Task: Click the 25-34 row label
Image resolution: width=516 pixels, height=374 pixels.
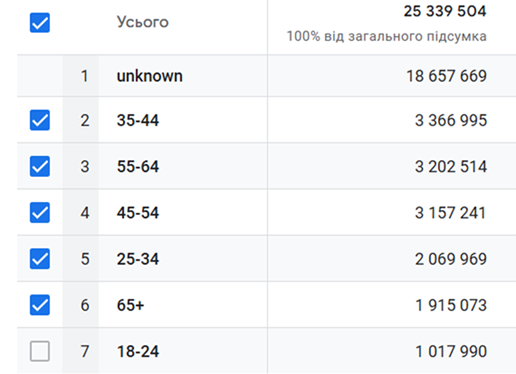Action: 138,259
